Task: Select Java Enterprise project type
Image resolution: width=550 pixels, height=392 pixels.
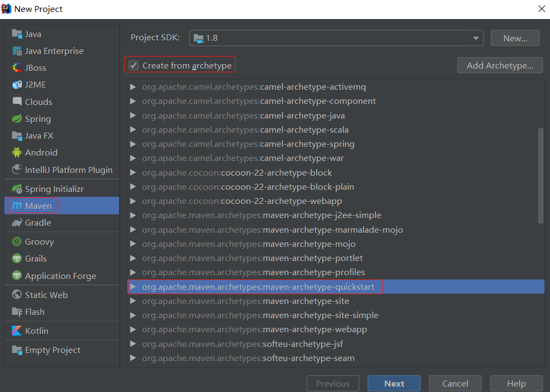Action: (54, 51)
